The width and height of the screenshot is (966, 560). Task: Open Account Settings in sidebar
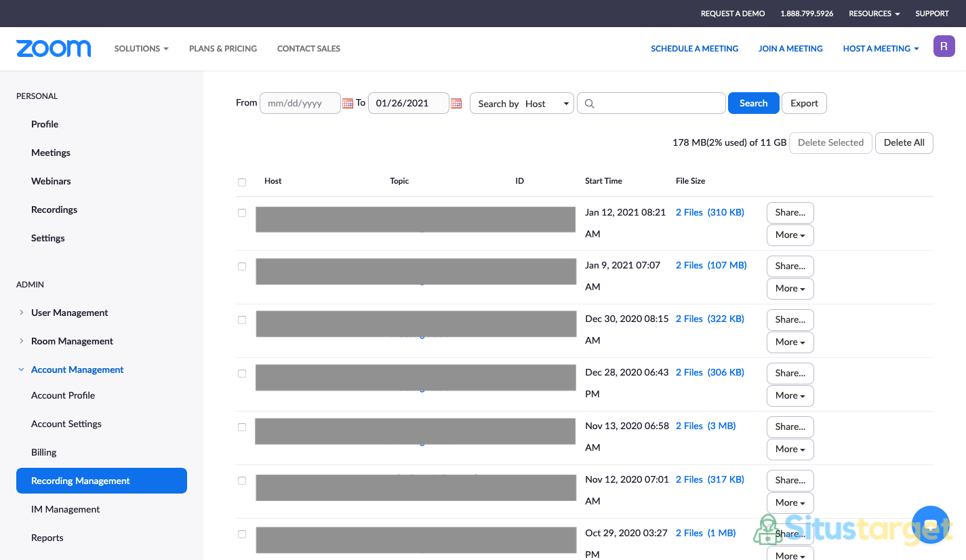coord(66,424)
